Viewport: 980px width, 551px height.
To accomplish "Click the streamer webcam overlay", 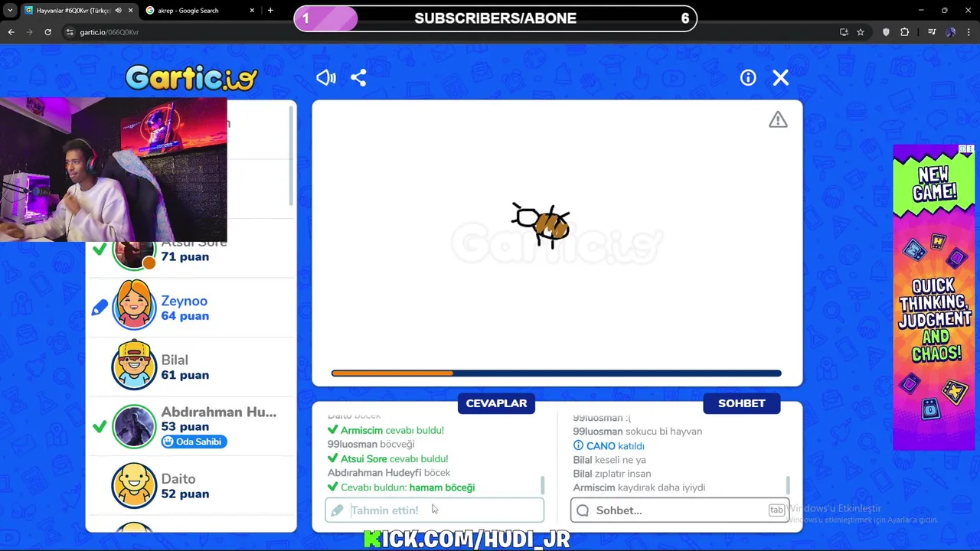I will [113, 170].
